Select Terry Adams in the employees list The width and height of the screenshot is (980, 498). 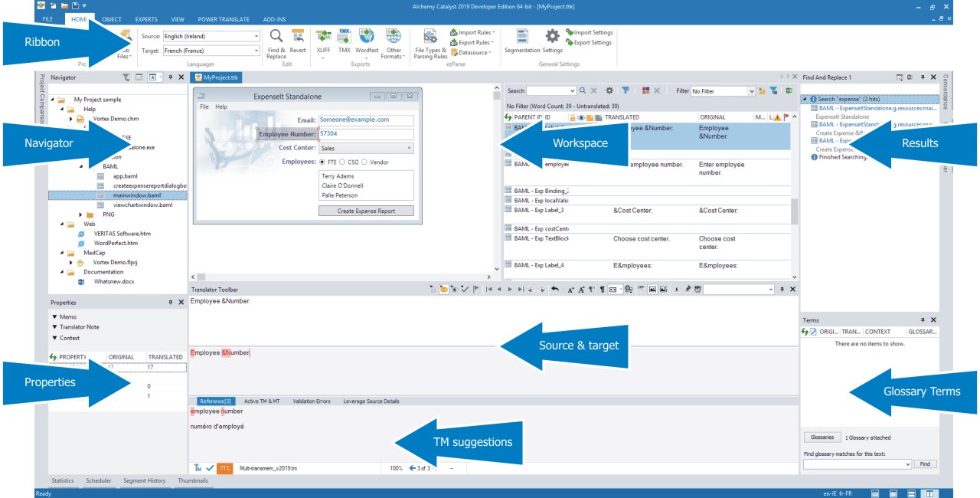click(337, 176)
